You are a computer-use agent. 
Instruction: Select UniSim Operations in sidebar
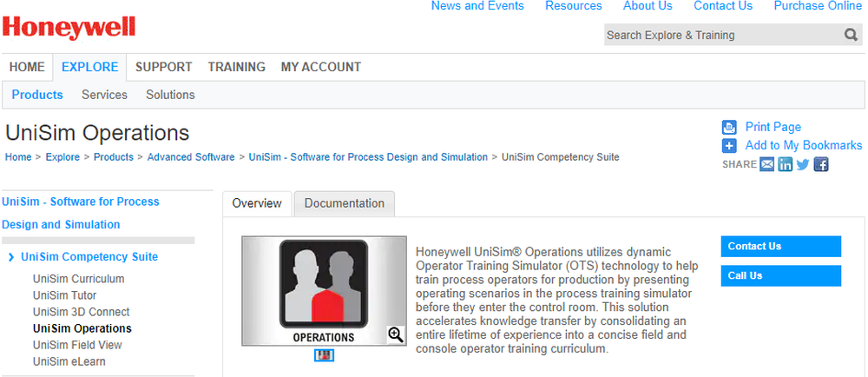(82, 328)
